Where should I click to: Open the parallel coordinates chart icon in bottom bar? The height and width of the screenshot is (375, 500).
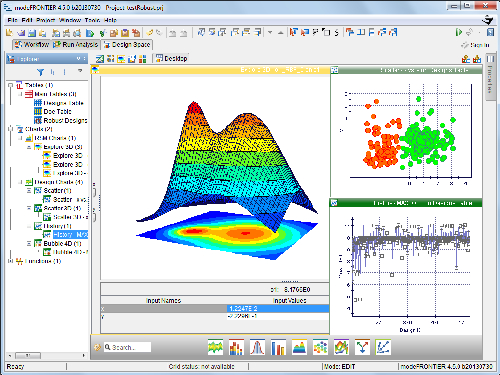(215, 347)
